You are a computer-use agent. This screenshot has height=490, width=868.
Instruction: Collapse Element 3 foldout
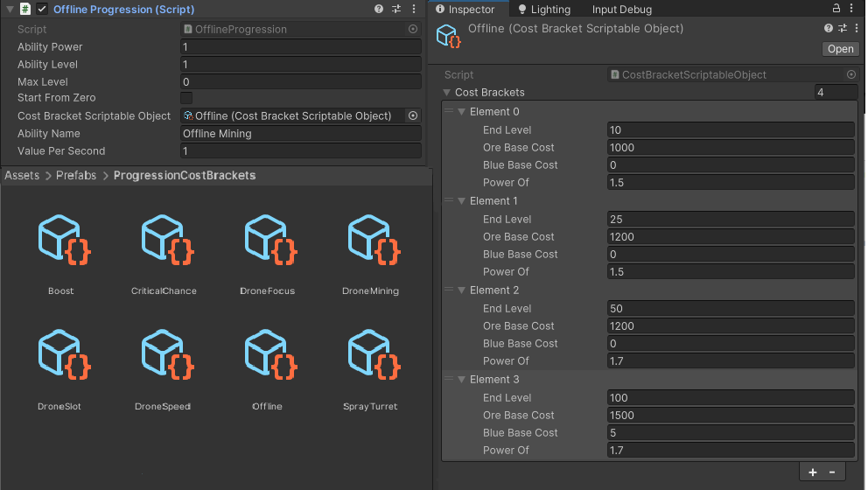click(x=462, y=379)
